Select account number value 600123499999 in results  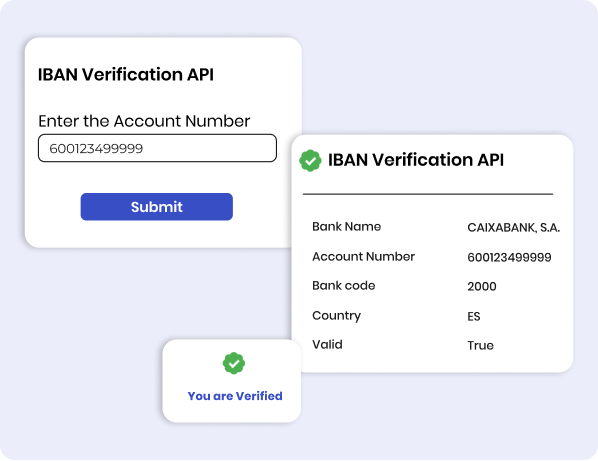tap(509, 257)
